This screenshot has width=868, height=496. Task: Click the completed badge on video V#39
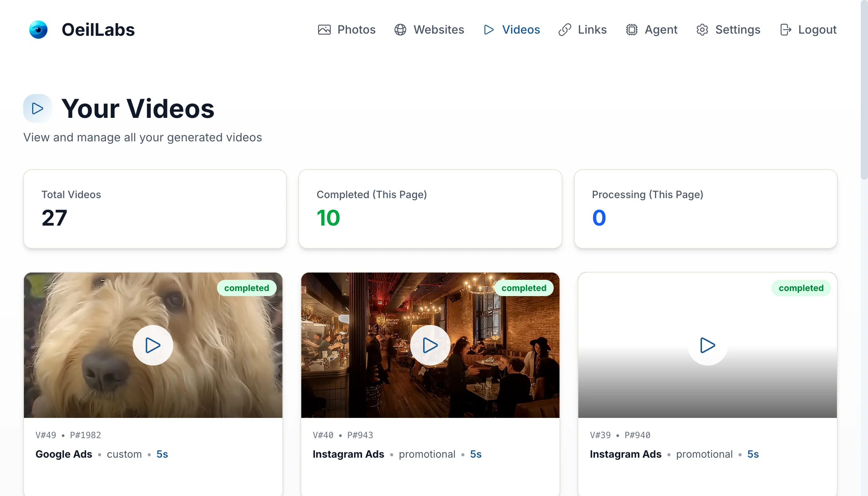[x=801, y=288]
